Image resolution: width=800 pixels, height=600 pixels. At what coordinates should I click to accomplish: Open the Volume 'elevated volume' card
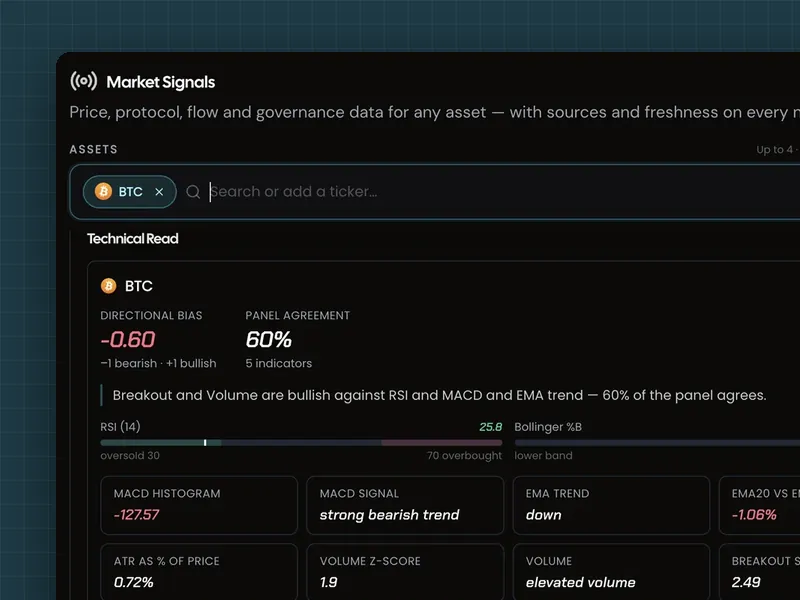pos(611,572)
